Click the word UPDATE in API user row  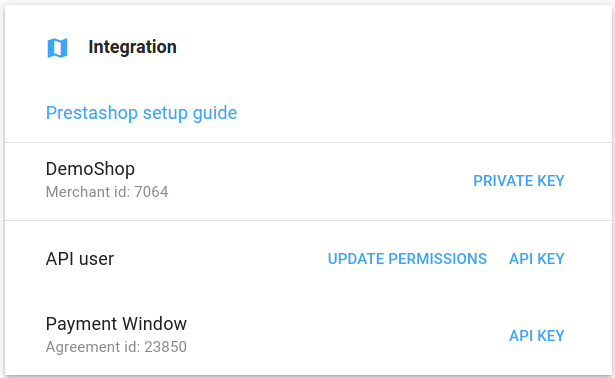[x=355, y=259]
